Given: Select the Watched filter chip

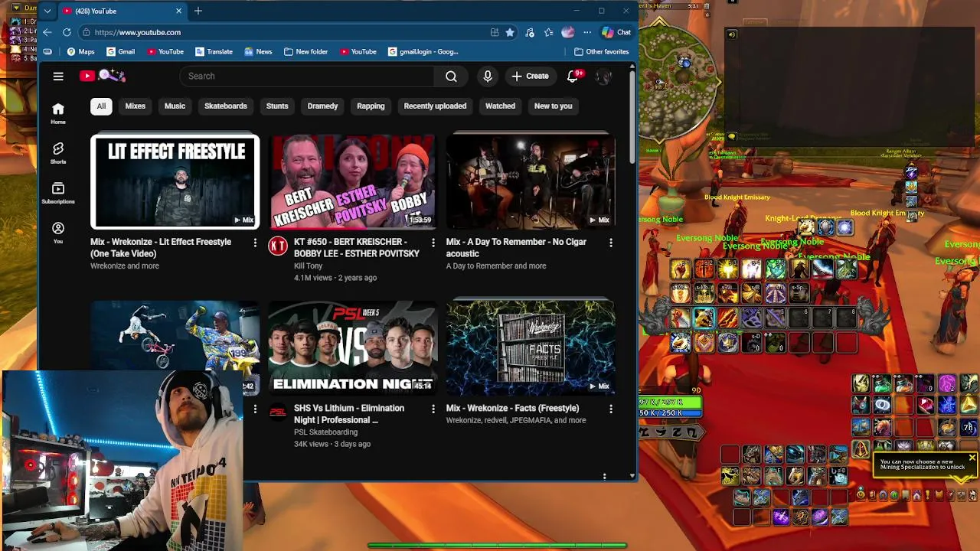Looking at the screenshot, I should click(x=500, y=106).
